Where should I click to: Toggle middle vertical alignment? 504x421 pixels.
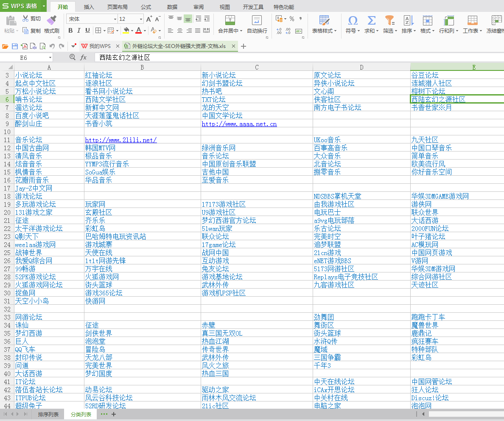[x=179, y=19]
